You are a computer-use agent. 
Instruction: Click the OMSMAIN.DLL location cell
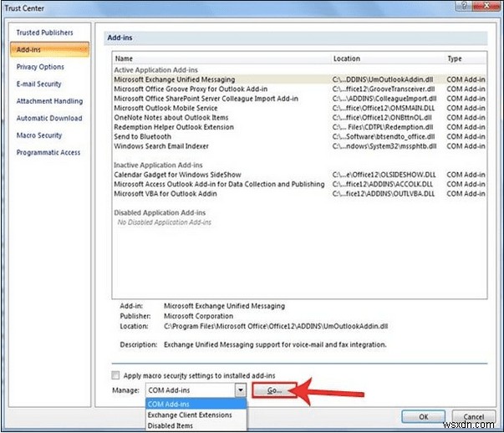point(384,108)
